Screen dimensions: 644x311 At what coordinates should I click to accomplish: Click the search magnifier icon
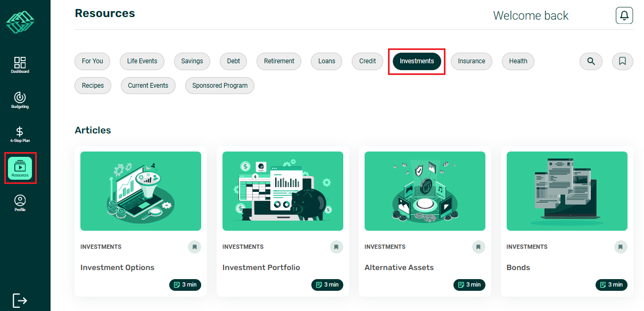591,61
